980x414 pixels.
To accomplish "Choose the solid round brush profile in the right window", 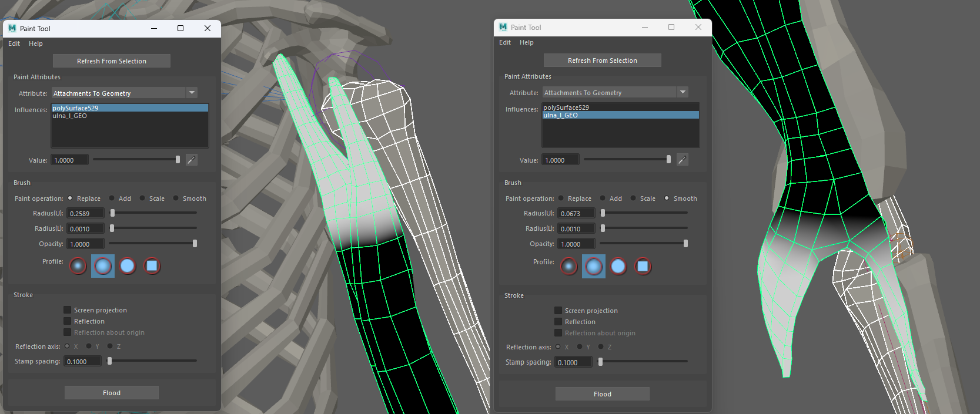I will (618, 267).
